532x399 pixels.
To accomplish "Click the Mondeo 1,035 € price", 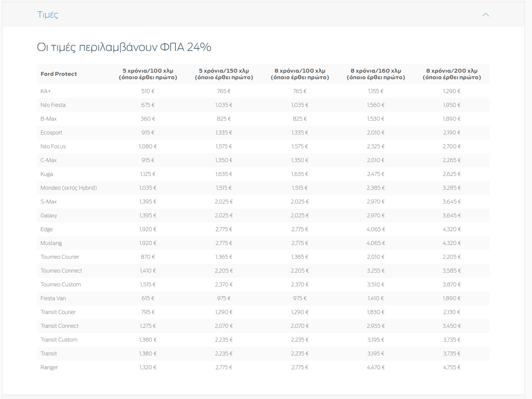I will (148, 188).
